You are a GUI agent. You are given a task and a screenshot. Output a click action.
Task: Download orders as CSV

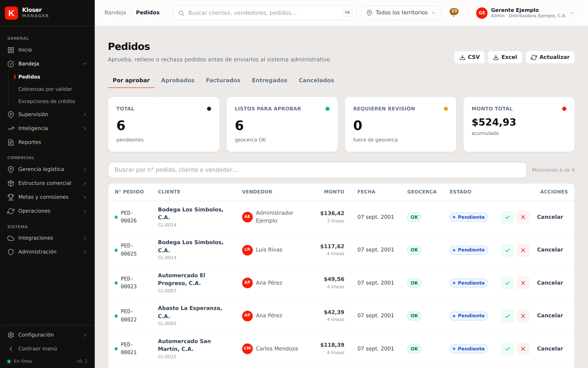[x=469, y=57]
